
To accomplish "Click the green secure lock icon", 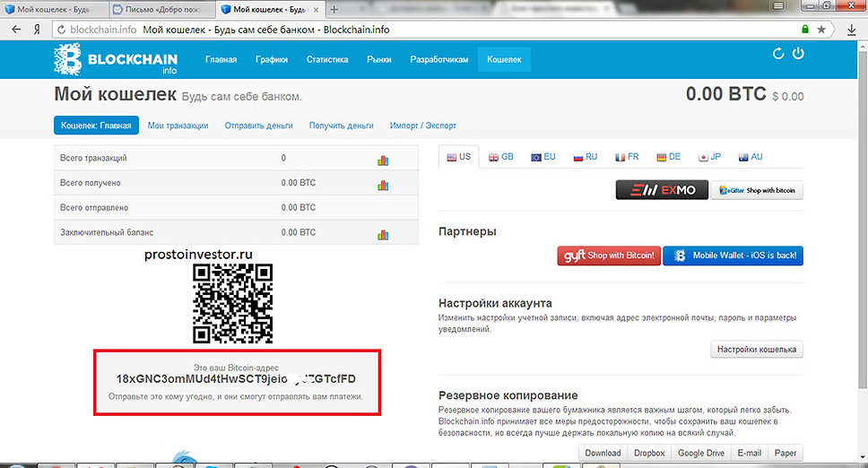I will coord(805,30).
